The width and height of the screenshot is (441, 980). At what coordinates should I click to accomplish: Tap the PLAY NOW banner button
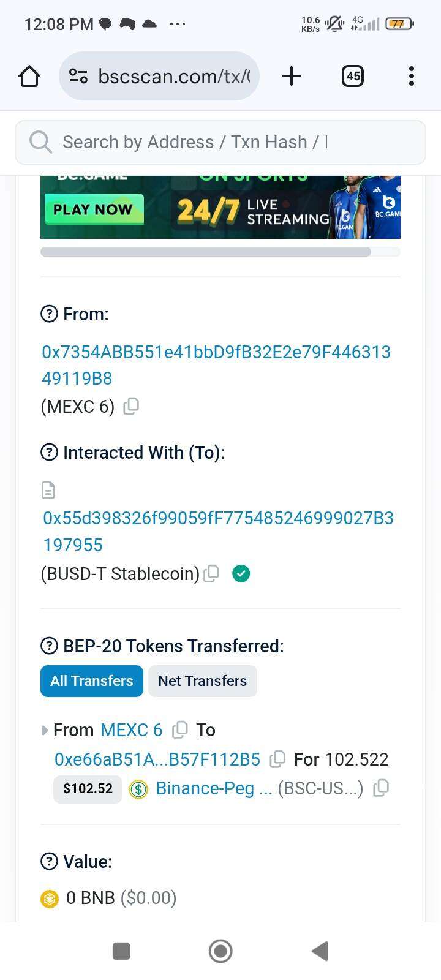pos(94,209)
